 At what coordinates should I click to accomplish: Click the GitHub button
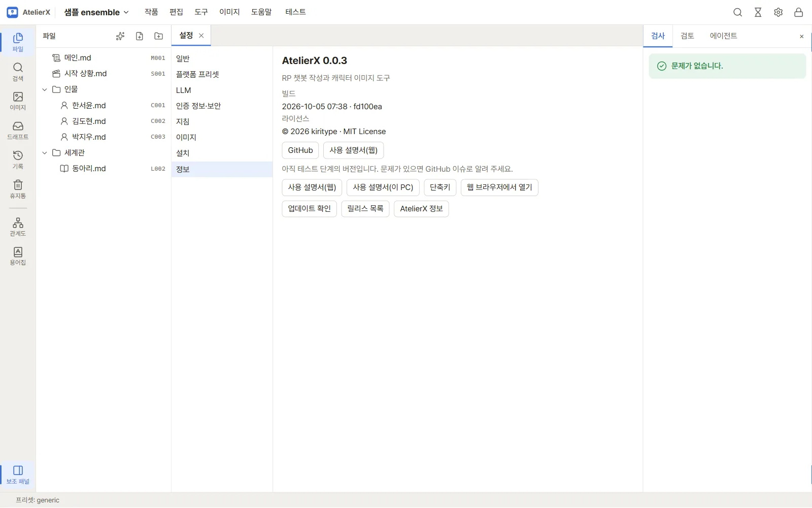click(x=300, y=150)
